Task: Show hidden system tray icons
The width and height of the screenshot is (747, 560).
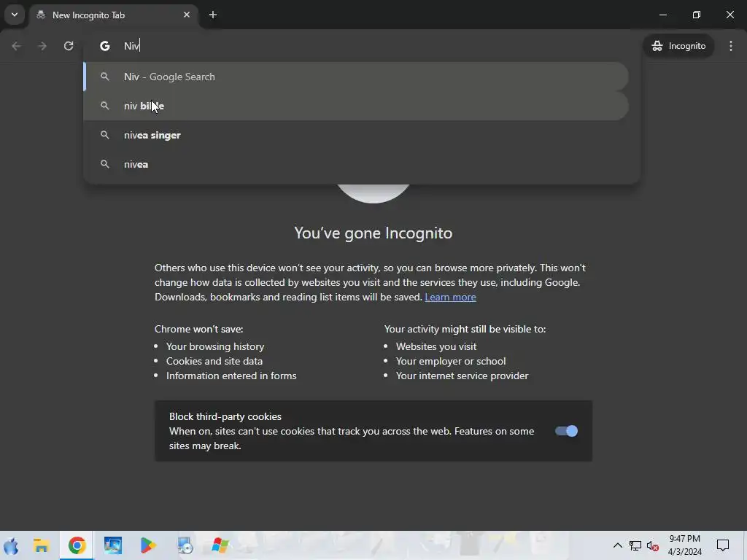Action: 617,545
